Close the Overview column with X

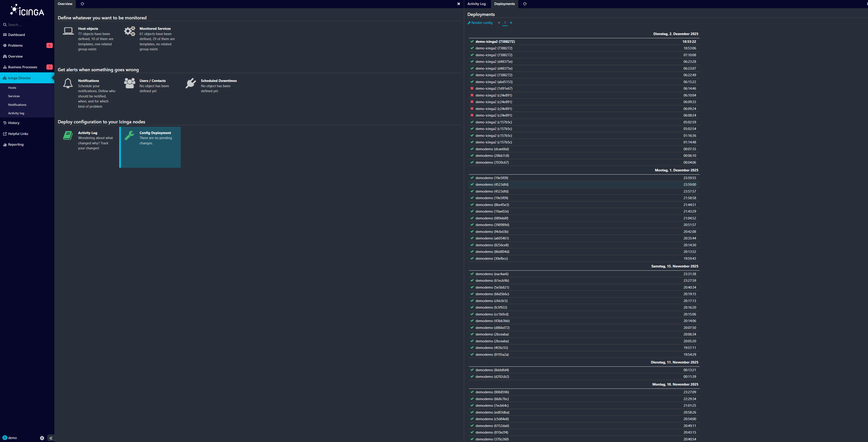(x=458, y=4)
